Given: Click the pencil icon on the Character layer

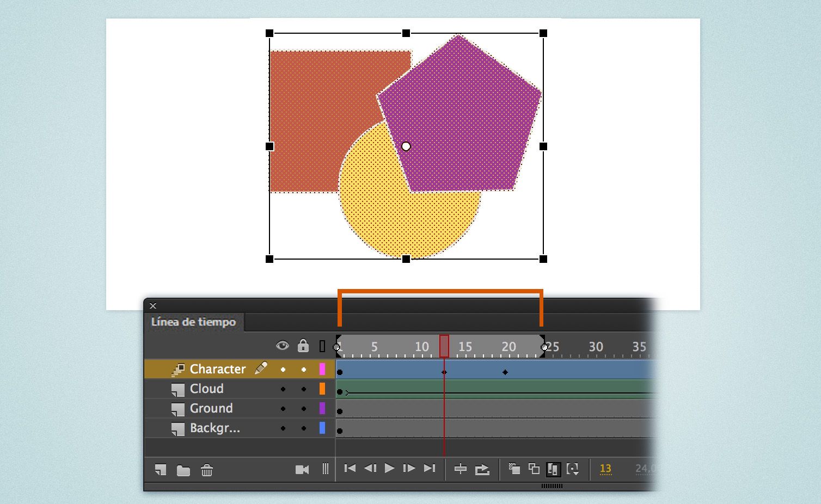Looking at the screenshot, I should pyautogui.click(x=260, y=368).
